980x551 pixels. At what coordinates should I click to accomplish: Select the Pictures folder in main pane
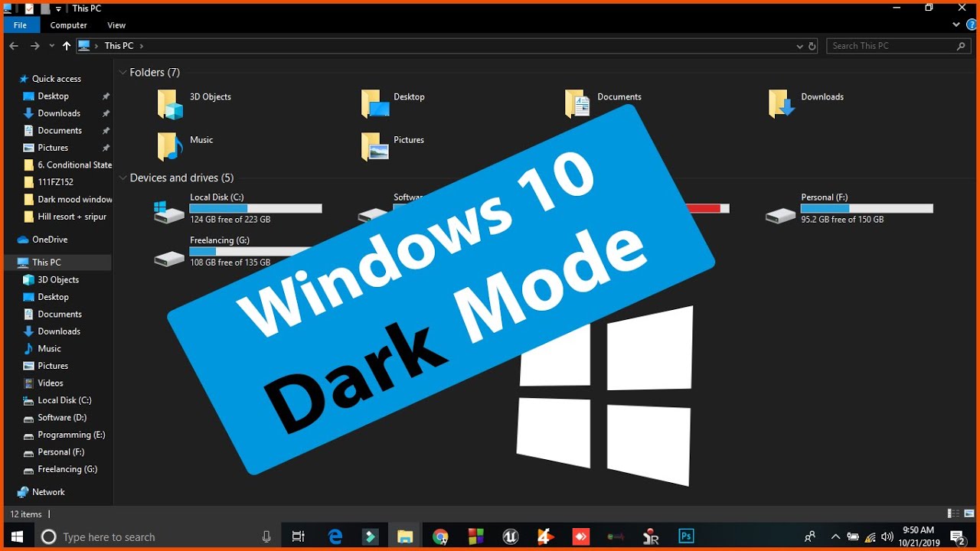(x=375, y=146)
